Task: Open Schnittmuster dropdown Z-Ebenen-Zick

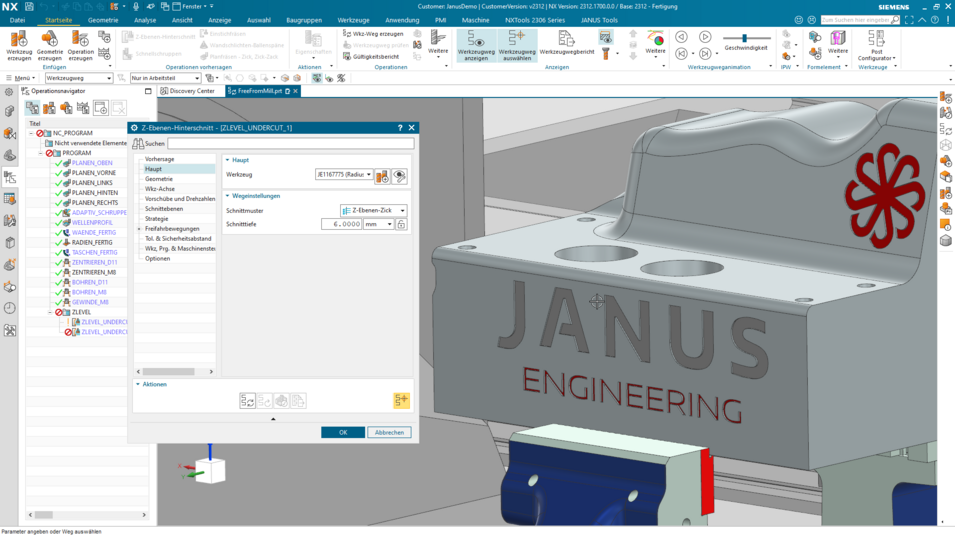Action: (373, 211)
